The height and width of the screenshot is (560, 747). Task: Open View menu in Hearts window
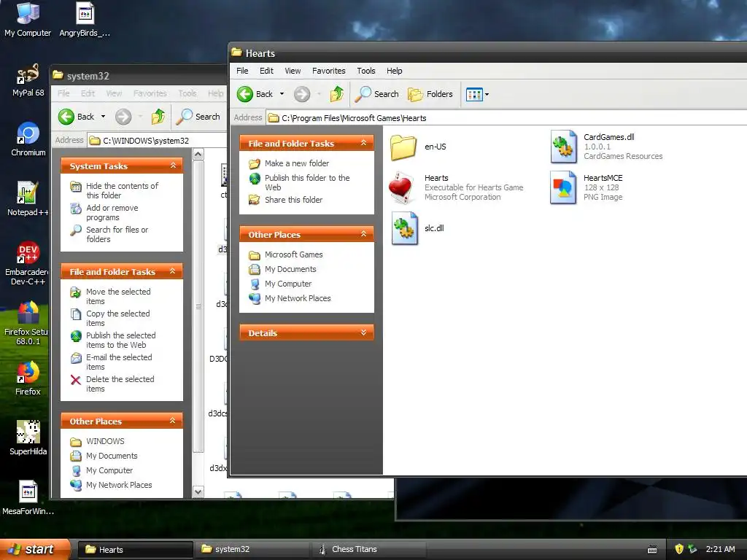(x=293, y=71)
